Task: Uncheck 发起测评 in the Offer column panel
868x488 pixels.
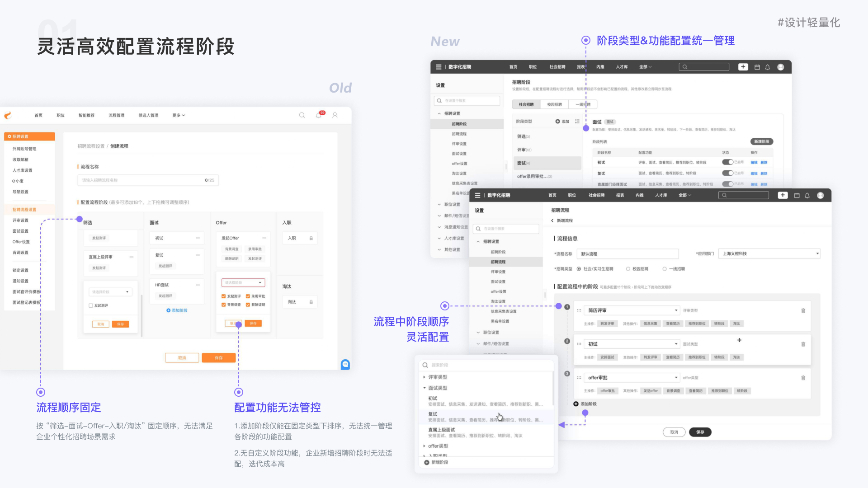Action: coord(224,296)
